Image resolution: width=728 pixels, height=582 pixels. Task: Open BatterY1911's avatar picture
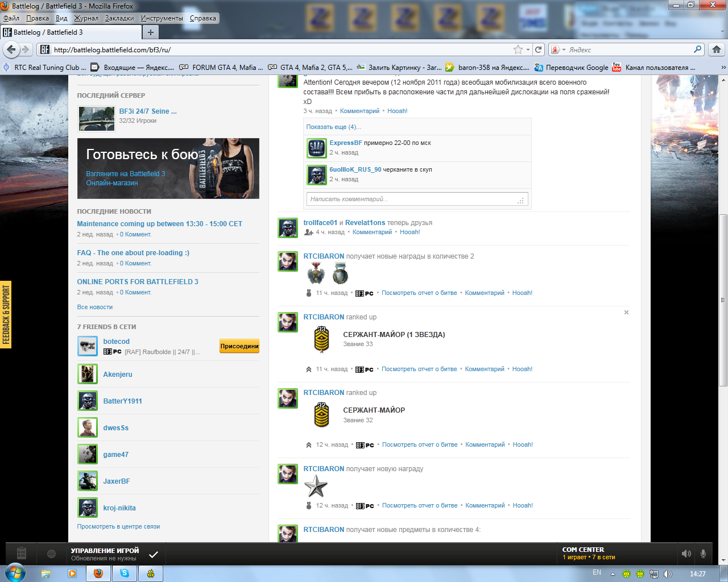click(x=88, y=401)
